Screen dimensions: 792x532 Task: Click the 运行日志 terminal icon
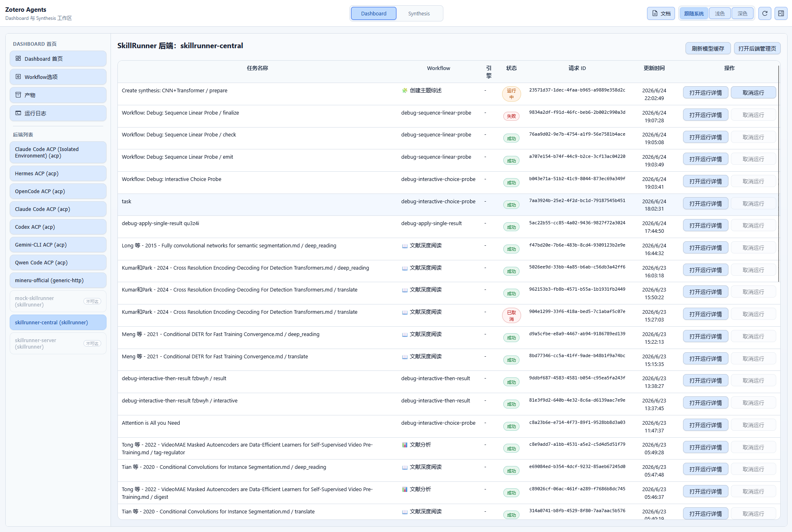pyautogui.click(x=18, y=113)
